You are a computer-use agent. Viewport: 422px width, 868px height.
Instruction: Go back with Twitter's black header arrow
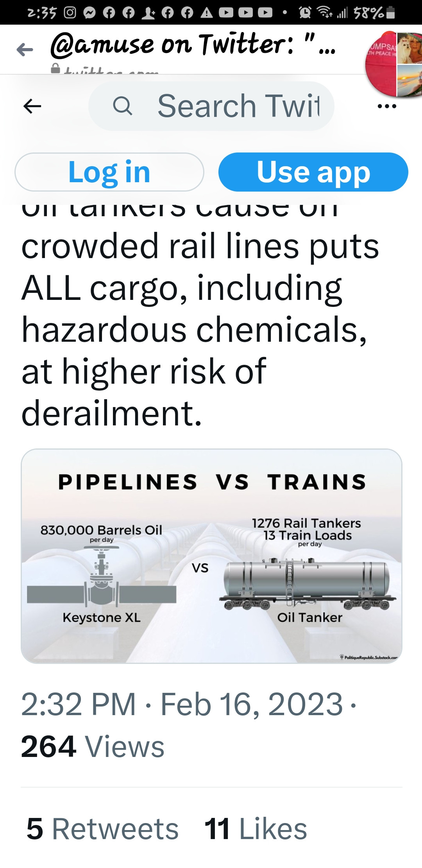(32, 106)
